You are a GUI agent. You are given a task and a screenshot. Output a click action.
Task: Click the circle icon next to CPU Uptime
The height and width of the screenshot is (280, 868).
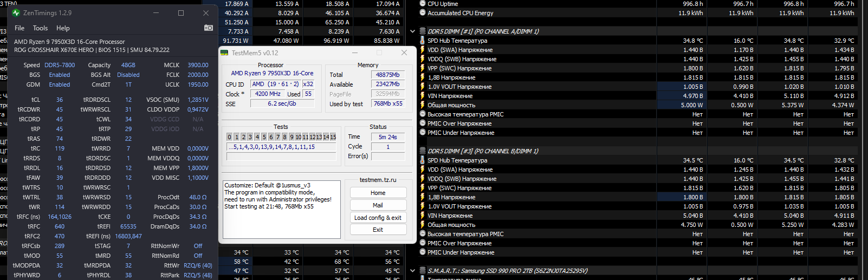(x=423, y=4)
